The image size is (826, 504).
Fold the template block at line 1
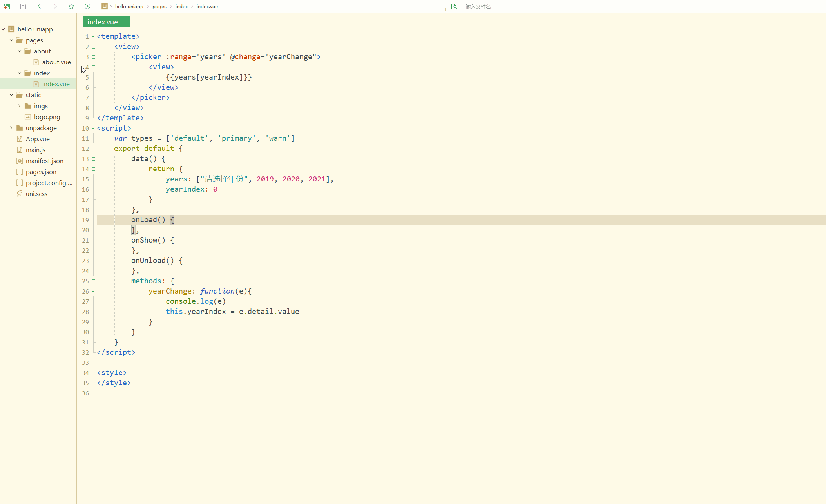click(x=94, y=36)
